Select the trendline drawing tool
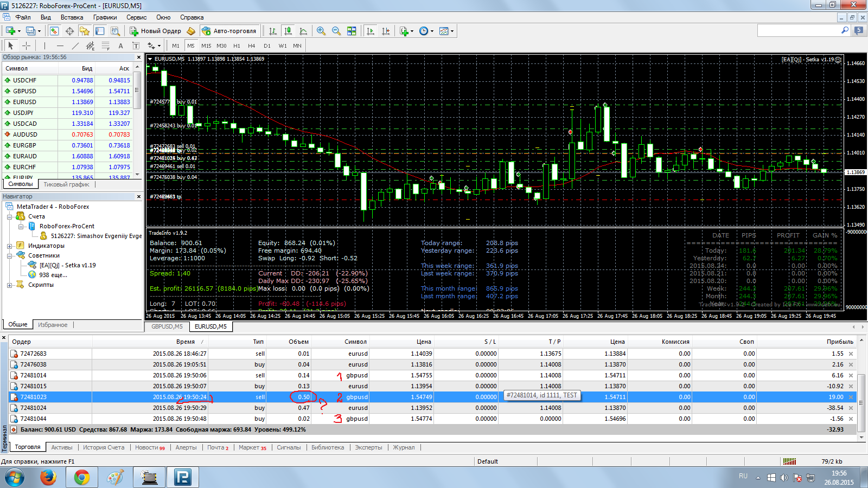868x488 pixels. (75, 46)
